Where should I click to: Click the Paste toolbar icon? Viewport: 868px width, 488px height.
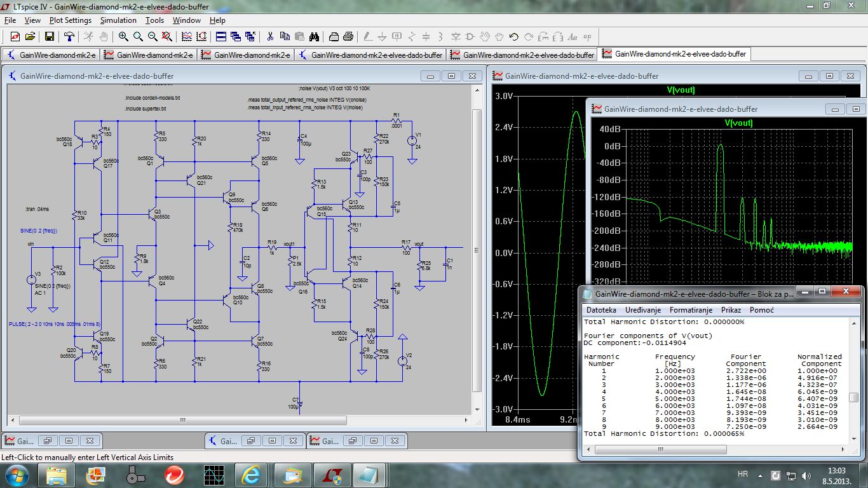pyautogui.click(x=299, y=37)
